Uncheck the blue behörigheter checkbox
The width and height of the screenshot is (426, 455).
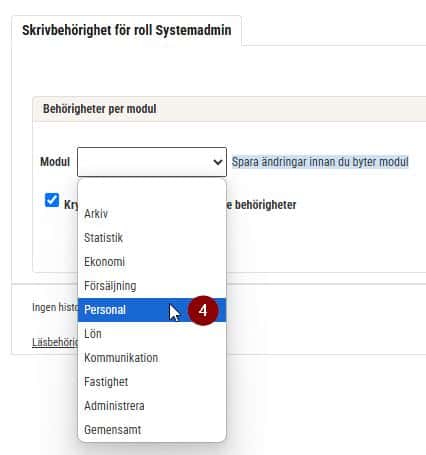[52, 200]
